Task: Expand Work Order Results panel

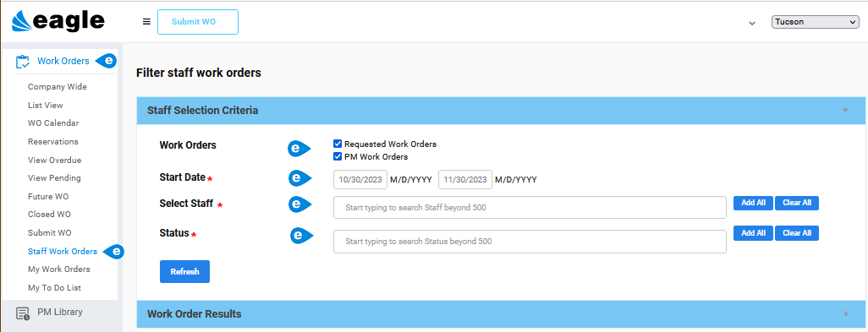Action: click(x=846, y=313)
